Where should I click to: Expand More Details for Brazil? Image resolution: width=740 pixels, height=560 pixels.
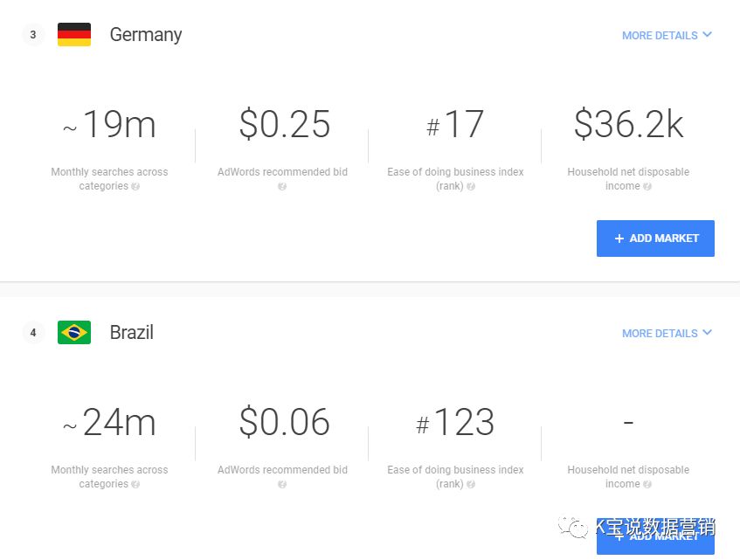click(667, 334)
